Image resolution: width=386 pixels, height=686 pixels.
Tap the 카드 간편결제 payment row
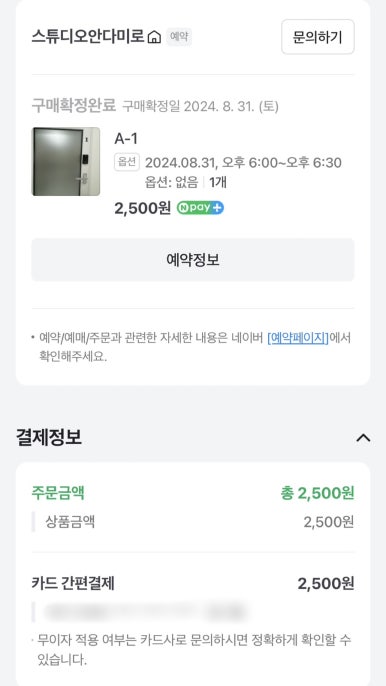pyautogui.click(x=193, y=584)
